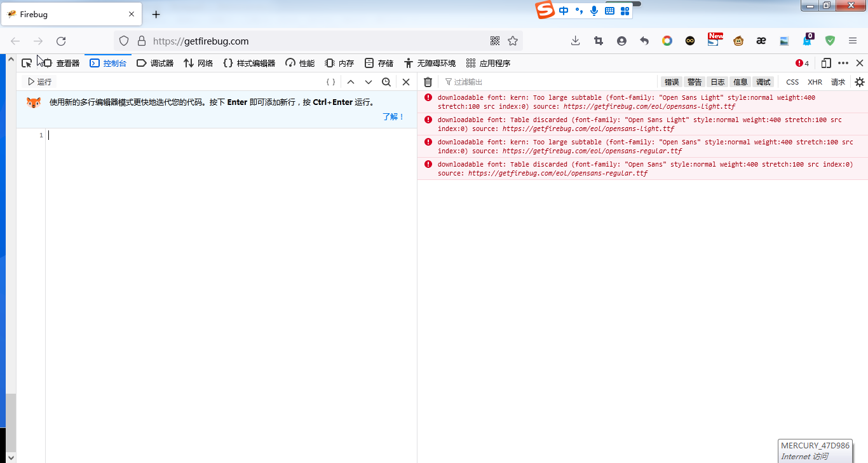
Task: Open the 无障碍环境 accessibility tab
Action: tap(430, 63)
